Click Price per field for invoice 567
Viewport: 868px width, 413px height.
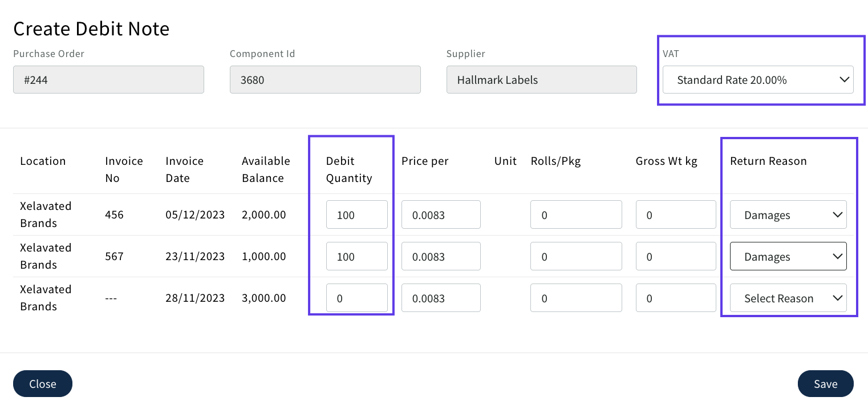tap(441, 257)
